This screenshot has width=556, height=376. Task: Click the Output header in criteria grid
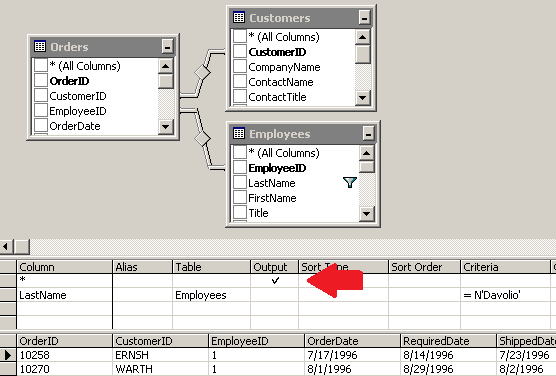pos(274,266)
